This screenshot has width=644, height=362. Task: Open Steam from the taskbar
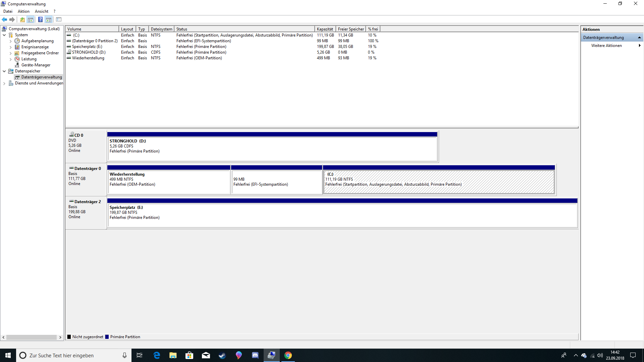222,355
